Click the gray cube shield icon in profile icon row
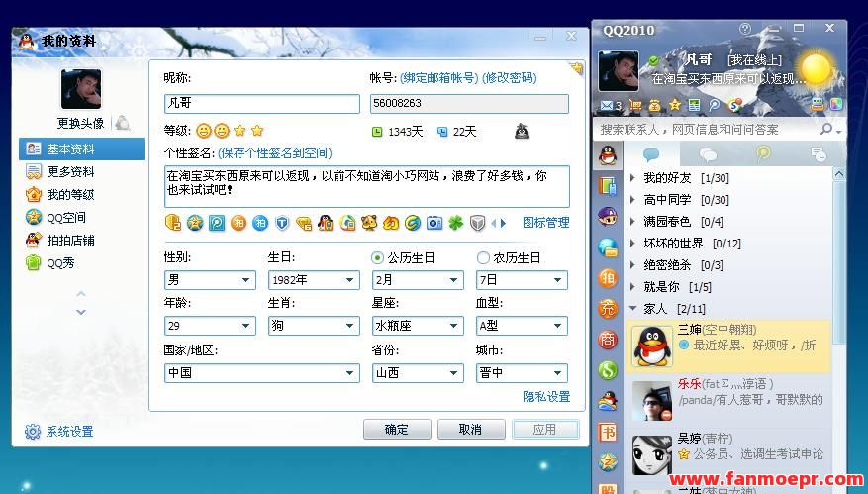 (x=477, y=223)
